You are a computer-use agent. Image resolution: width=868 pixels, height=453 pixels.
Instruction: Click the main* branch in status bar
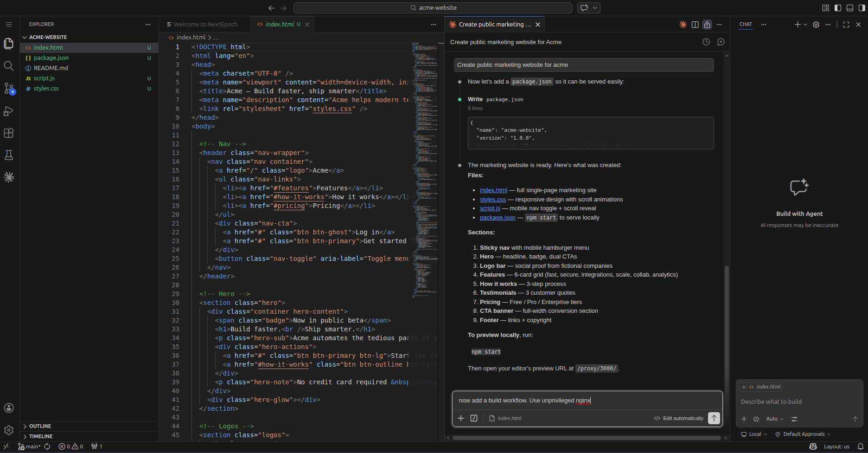click(29, 447)
